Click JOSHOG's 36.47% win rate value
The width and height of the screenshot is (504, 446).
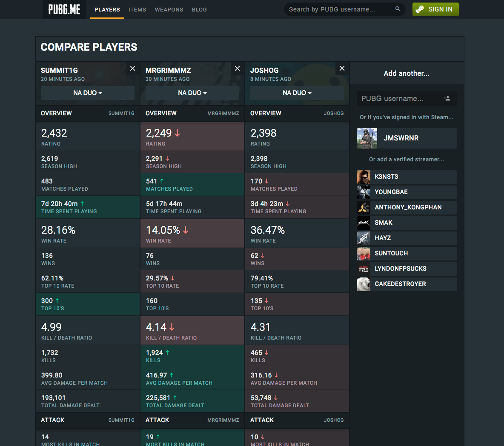[267, 230]
